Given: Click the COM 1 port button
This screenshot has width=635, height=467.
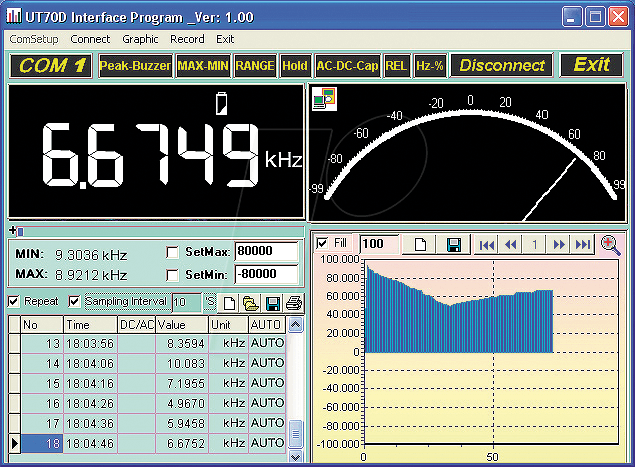Looking at the screenshot, I should 51,65.
